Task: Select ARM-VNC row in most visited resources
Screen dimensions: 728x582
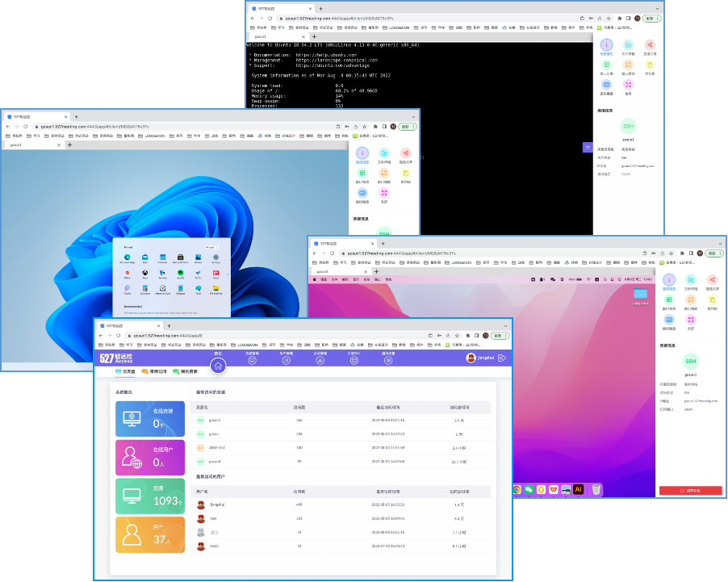Action: (341, 448)
